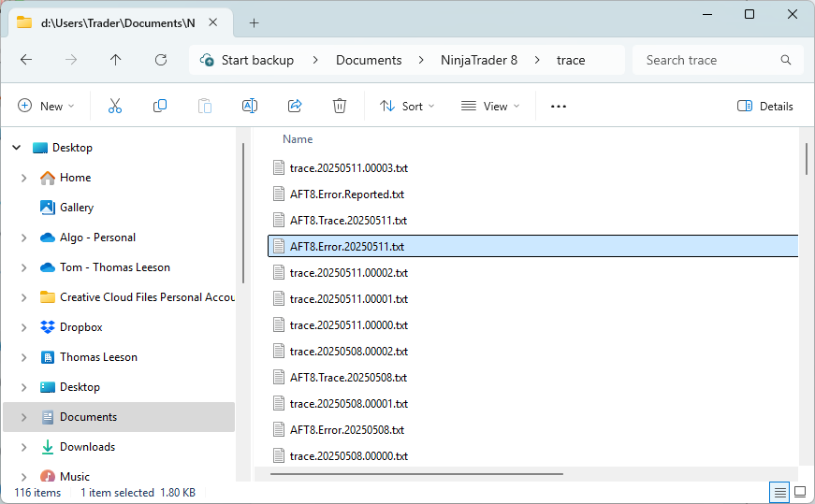Open the Sort dropdown menu
This screenshot has height=504, width=815.
406,106
